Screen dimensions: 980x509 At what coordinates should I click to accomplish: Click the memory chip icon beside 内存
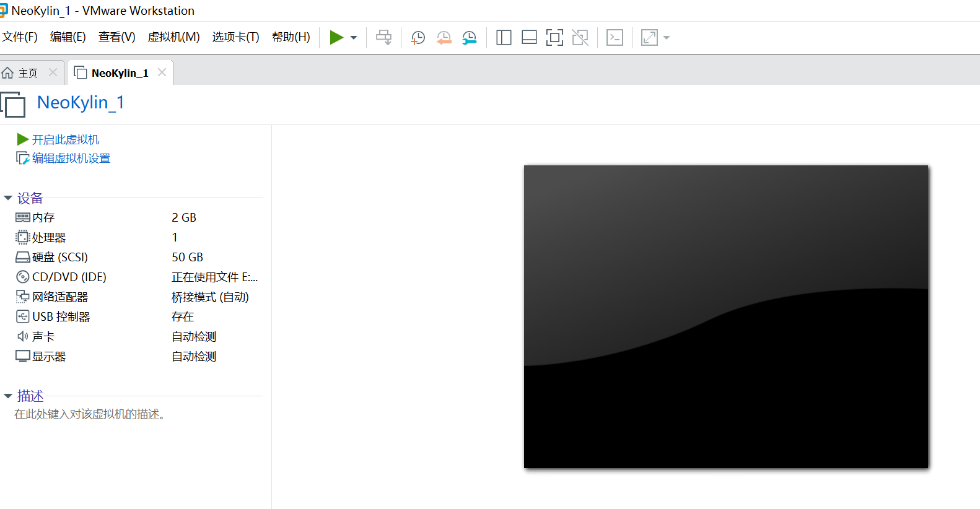click(23, 217)
